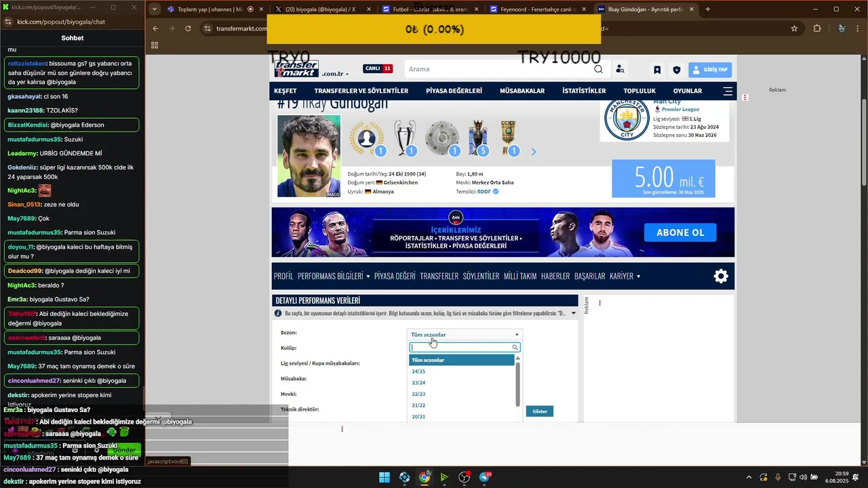Expand the page description info text
Viewport: 868px width, 488px height.
point(574,313)
